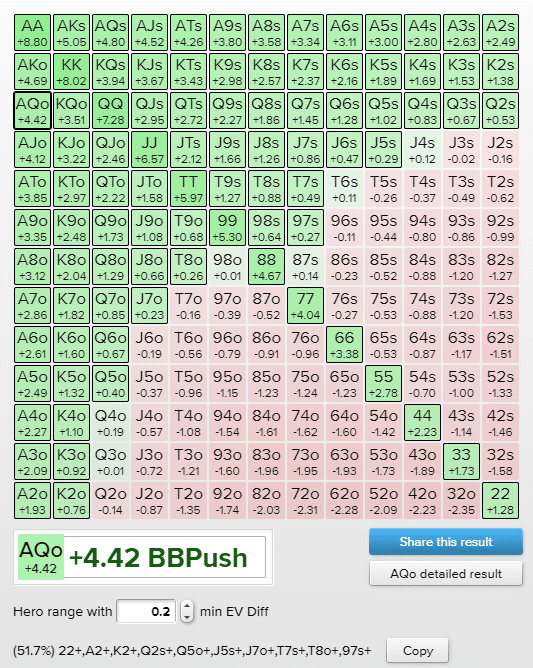Click the AQo +4.42 BB Push summary box
Image resolution: width=533 pixels, height=668 pixels.
(143, 557)
